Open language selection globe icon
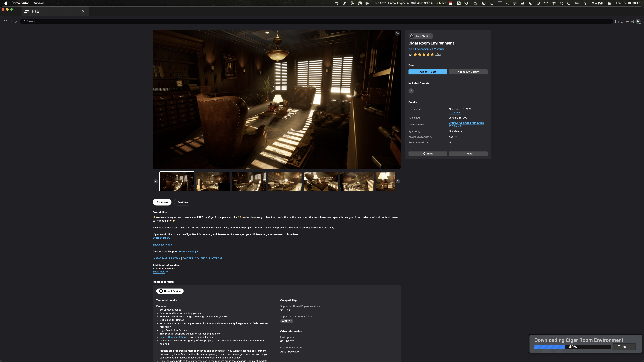 pos(632,22)
